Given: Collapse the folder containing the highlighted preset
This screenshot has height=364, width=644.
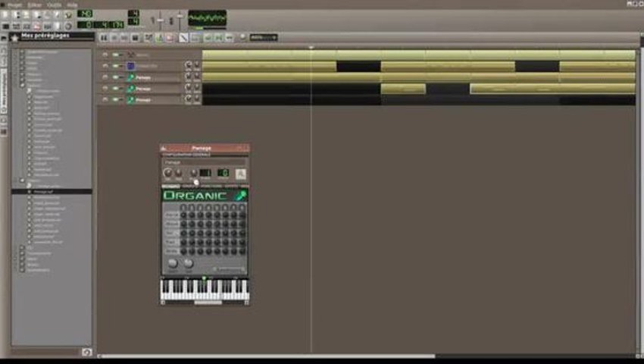Looking at the screenshot, I should pyautogui.click(x=22, y=180).
